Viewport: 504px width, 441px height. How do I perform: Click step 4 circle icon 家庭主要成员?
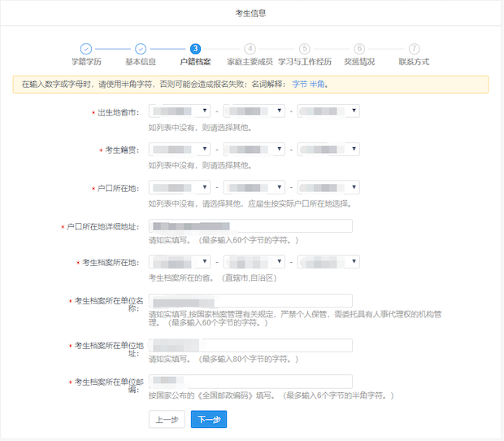(250, 49)
